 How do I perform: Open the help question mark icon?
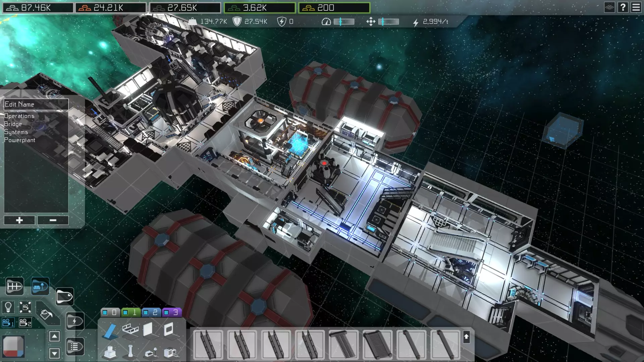(623, 7)
